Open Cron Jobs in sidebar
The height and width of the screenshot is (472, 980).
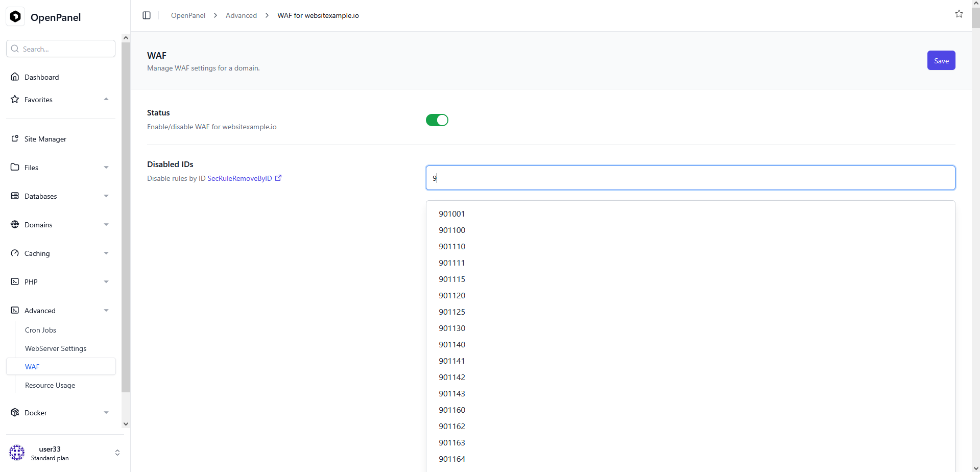(x=41, y=330)
